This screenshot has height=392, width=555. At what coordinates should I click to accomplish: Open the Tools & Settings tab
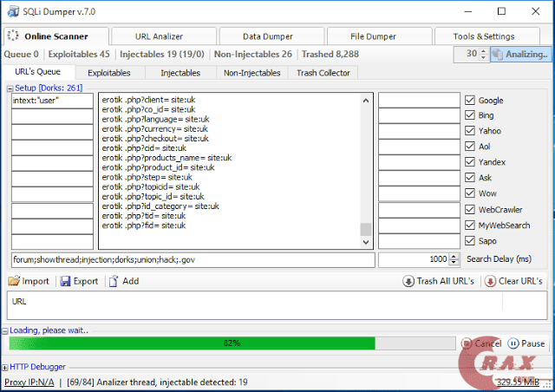(x=487, y=36)
